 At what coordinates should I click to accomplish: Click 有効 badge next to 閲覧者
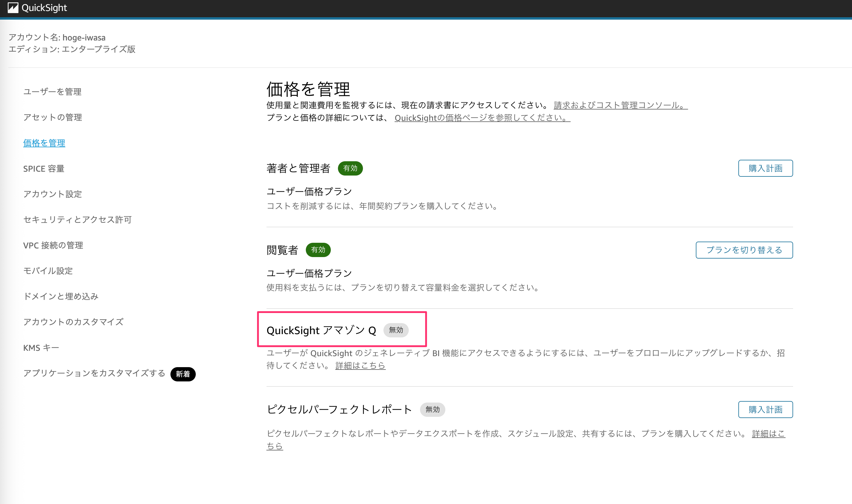(318, 250)
